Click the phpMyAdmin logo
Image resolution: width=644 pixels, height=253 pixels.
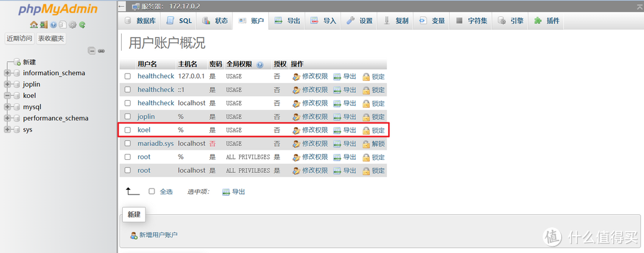point(57,10)
